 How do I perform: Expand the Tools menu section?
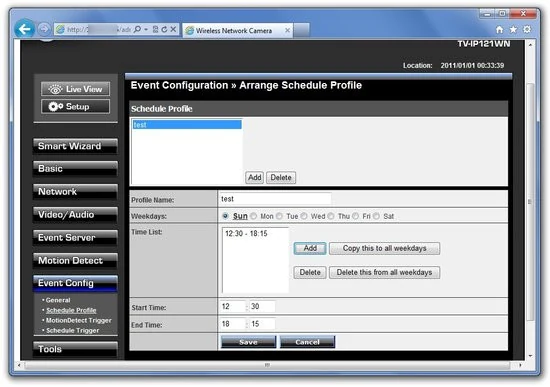click(75, 349)
